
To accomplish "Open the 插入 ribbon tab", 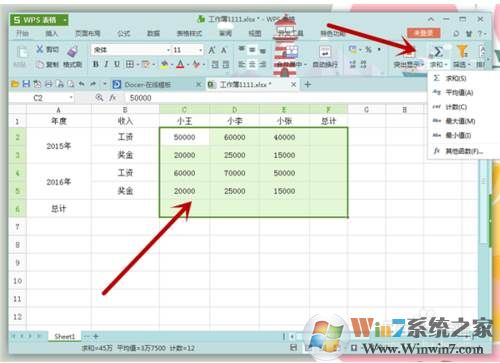I will coord(52,33).
